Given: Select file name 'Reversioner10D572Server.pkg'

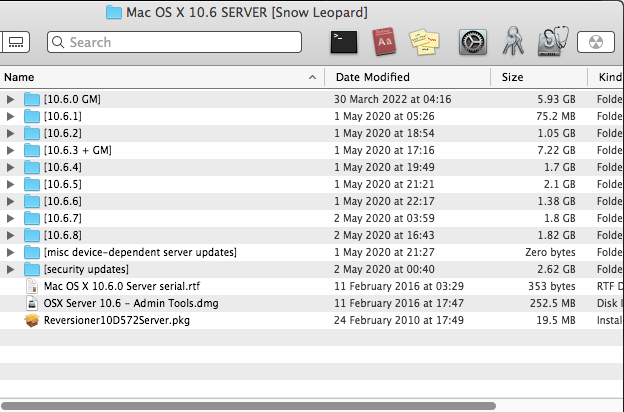Looking at the screenshot, I should (117, 320).
